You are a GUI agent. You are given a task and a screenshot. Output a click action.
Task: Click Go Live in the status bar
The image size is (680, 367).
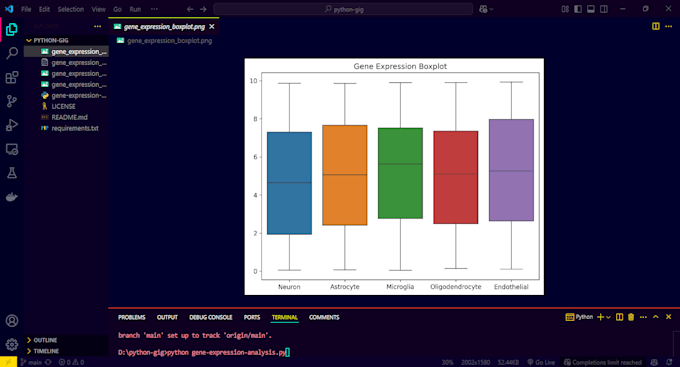[x=541, y=362]
